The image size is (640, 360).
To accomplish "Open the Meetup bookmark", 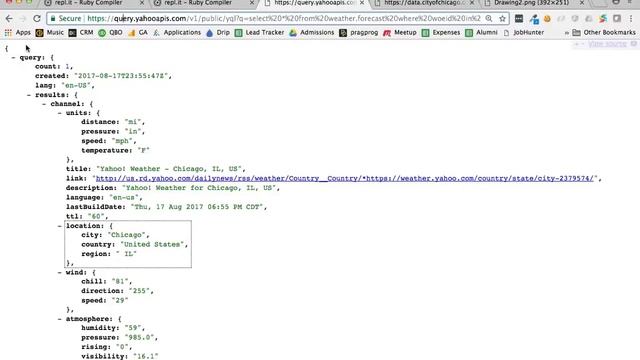I will [x=400, y=33].
